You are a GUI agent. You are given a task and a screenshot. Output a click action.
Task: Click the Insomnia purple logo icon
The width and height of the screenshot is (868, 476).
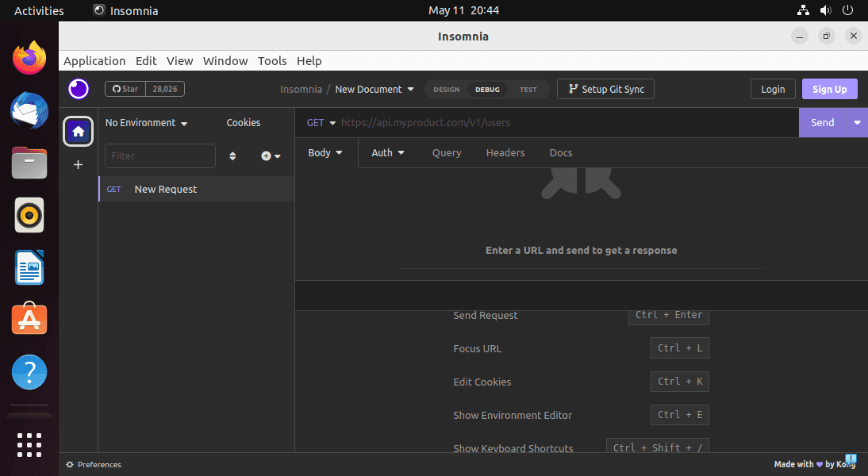click(x=78, y=89)
